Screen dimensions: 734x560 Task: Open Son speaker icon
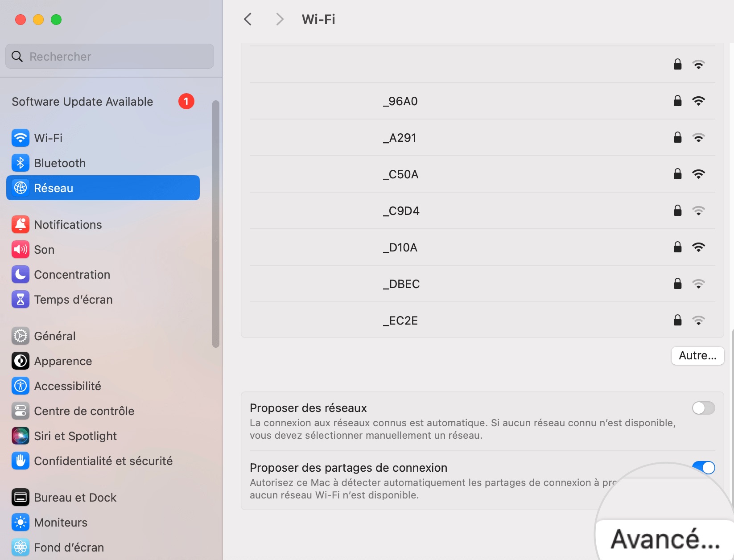21,249
